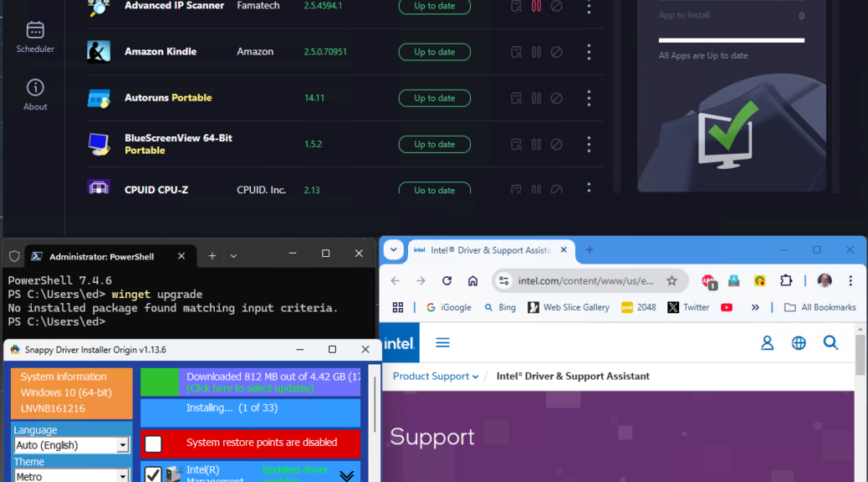Select the Intel Driver & Support Assistant tab

pyautogui.click(x=491, y=250)
